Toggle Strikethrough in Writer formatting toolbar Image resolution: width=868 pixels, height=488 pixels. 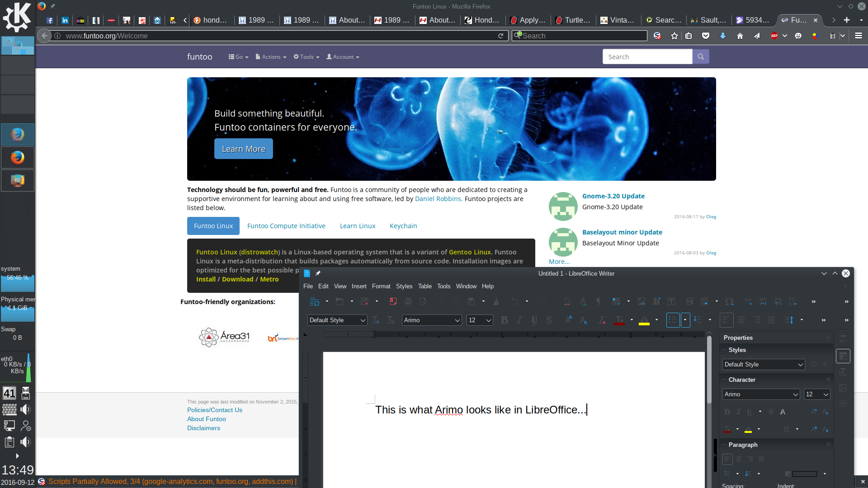549,320
